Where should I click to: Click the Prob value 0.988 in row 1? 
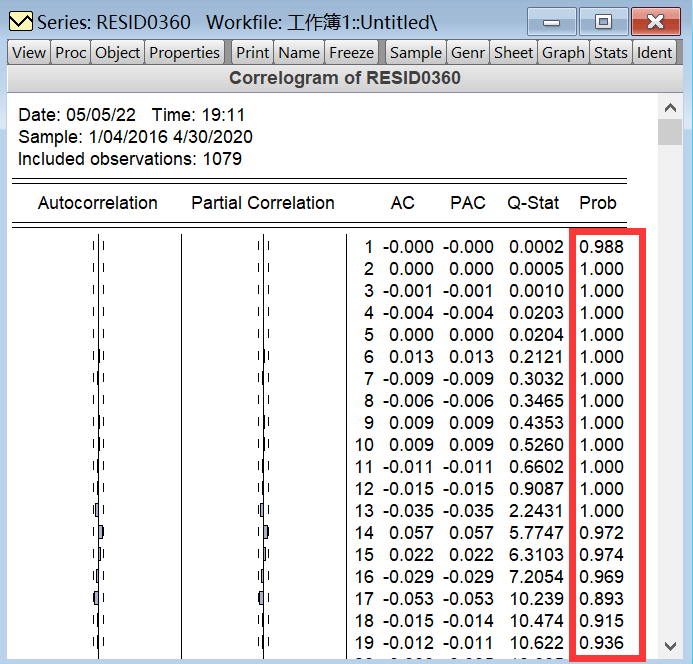[x=601, y=247]
